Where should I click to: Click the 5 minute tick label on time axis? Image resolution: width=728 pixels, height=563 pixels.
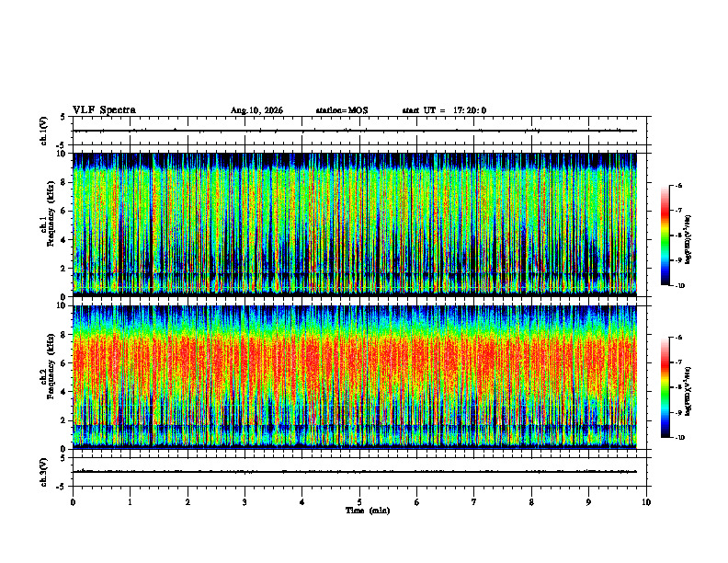pos(359,502)
